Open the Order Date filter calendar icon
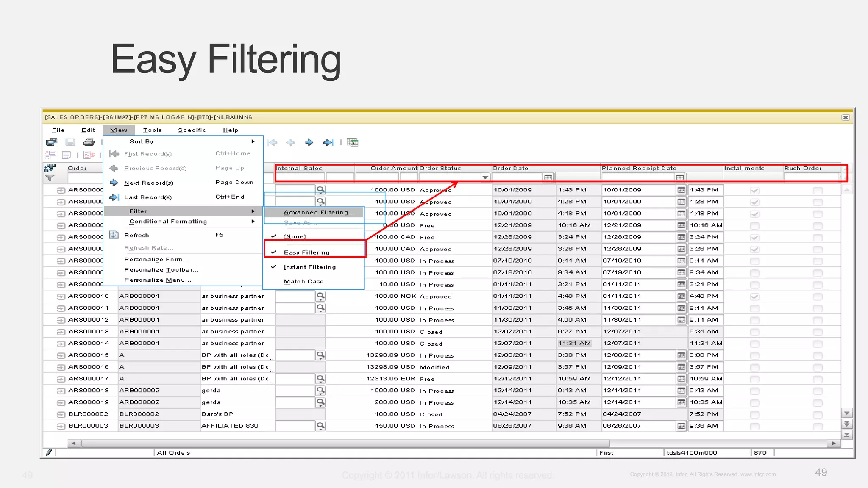This screenshot has width=868, height=488. [548, 177]
